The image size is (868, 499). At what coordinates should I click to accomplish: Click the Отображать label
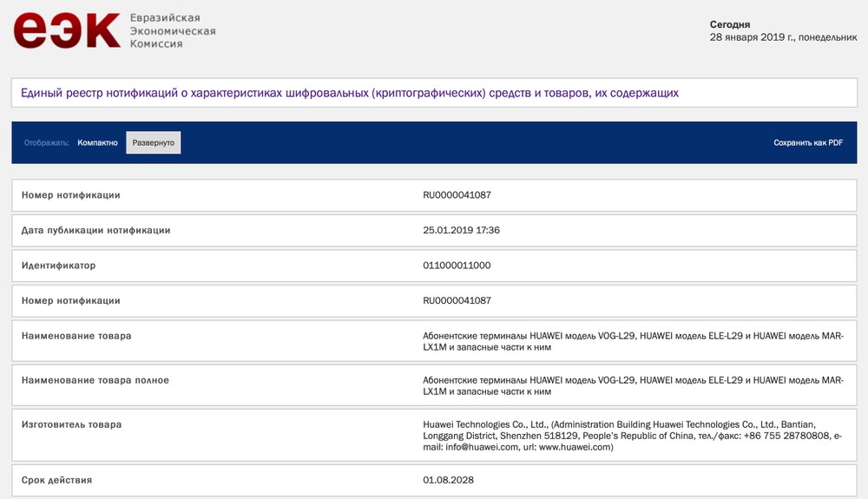47,142
